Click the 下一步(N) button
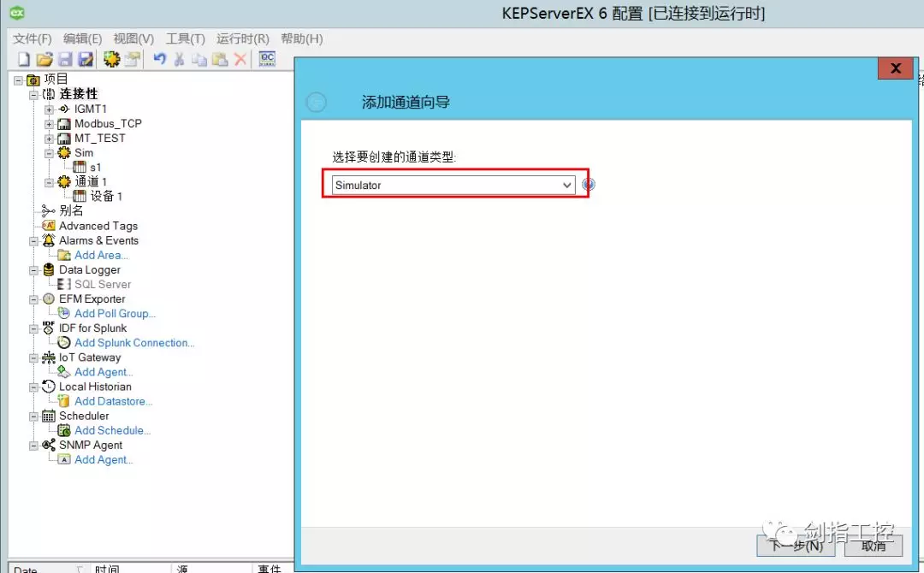 pyautogui.click(x=796, y=546)
